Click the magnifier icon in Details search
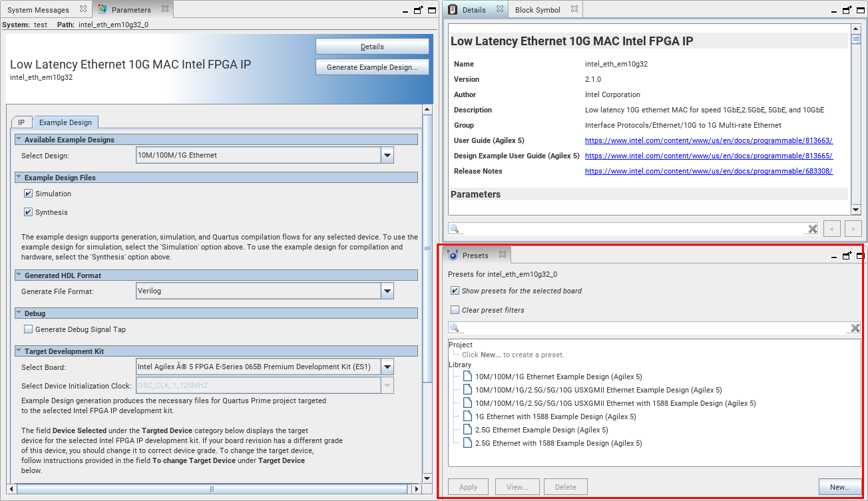The height and width of the screenshot is (501, 868). click(x=455, y=229)
